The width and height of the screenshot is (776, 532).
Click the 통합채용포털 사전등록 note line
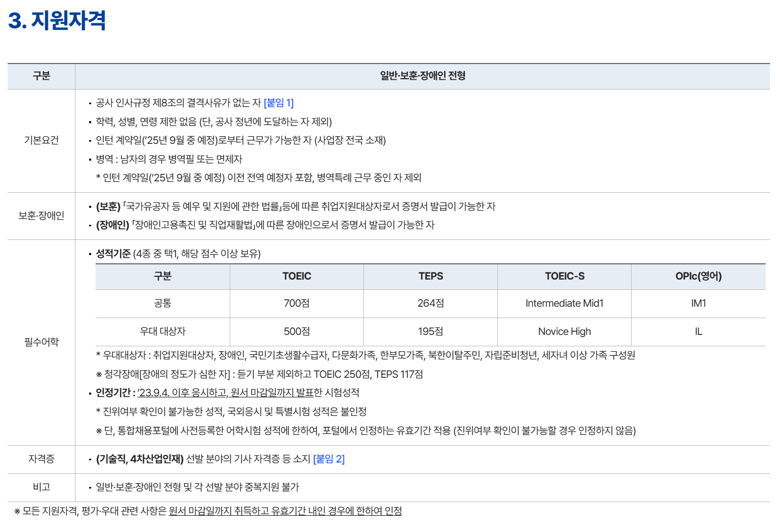tap(366, 430)
